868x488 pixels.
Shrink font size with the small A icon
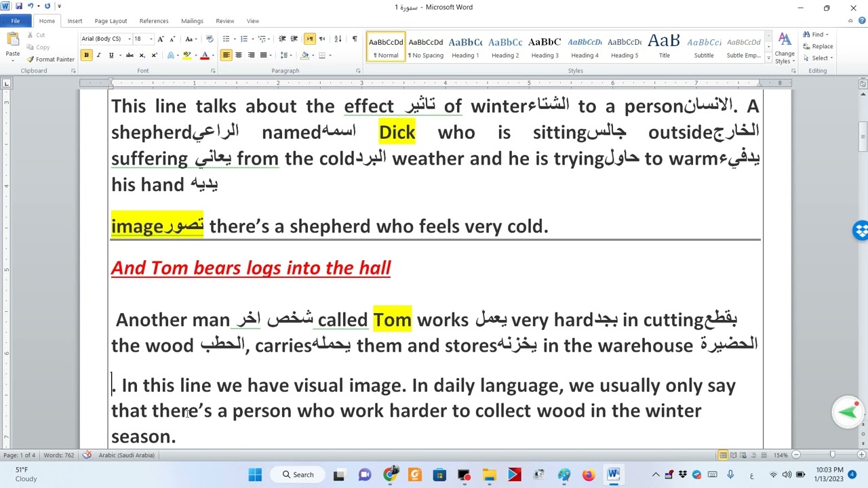pos(172,39)
